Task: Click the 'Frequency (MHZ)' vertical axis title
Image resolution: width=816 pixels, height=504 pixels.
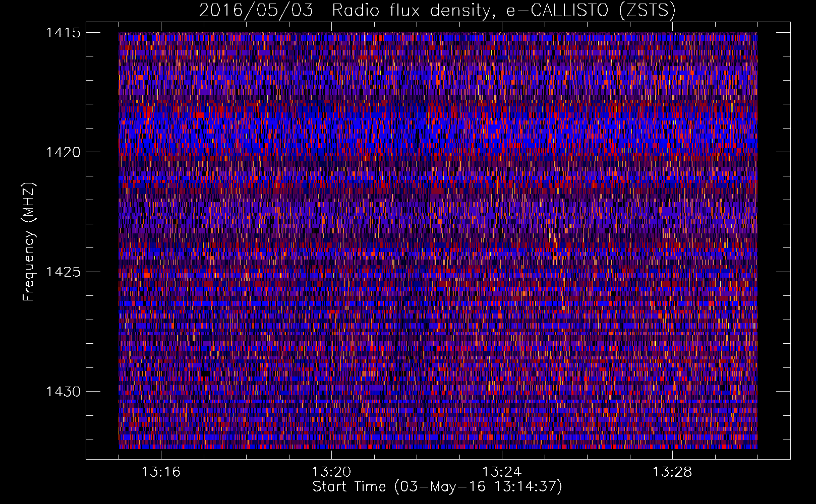Action: [x=29, y=242]
